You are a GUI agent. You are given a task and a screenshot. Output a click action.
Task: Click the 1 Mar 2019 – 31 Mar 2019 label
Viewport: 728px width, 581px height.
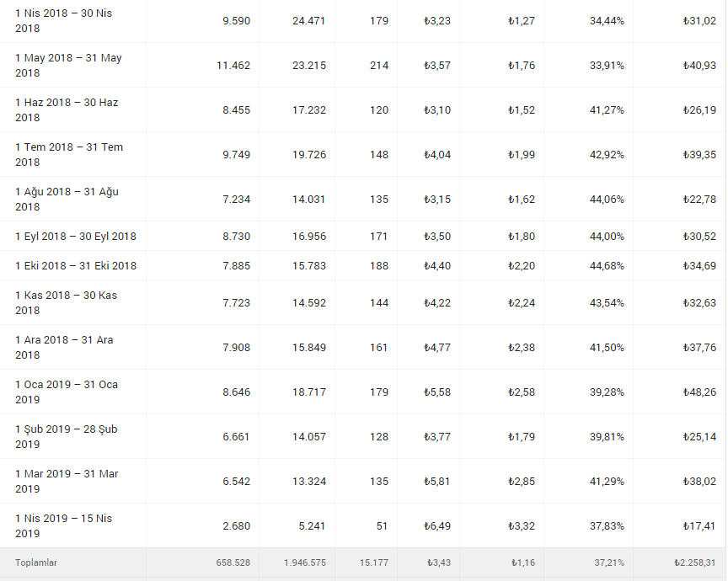(67, 482)
